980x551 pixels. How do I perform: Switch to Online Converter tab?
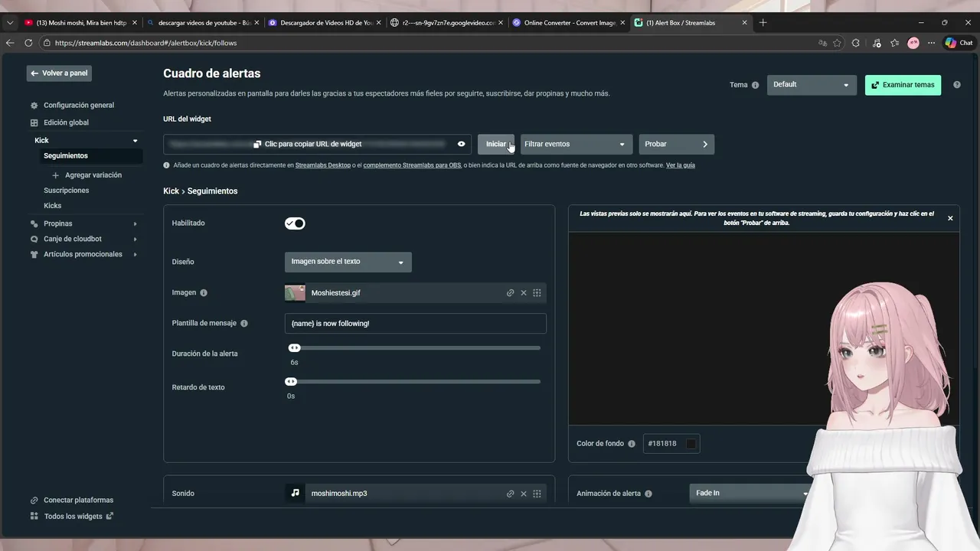point(568,23)
